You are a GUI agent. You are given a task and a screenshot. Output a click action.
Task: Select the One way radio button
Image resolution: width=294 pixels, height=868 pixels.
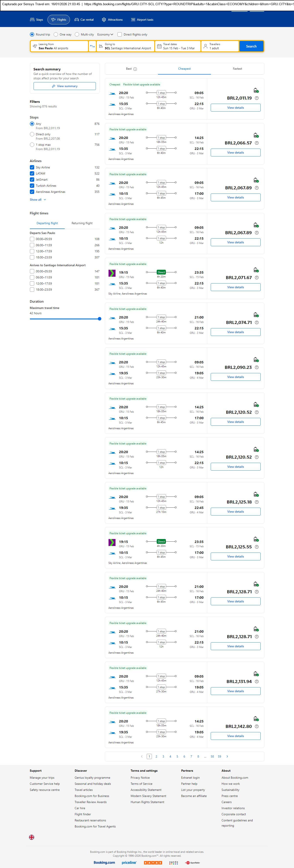56,34
